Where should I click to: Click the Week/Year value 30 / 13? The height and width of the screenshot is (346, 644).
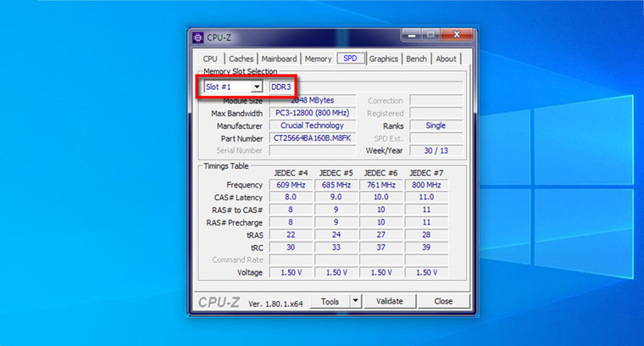pyautogui.click(x=436, y=151)
